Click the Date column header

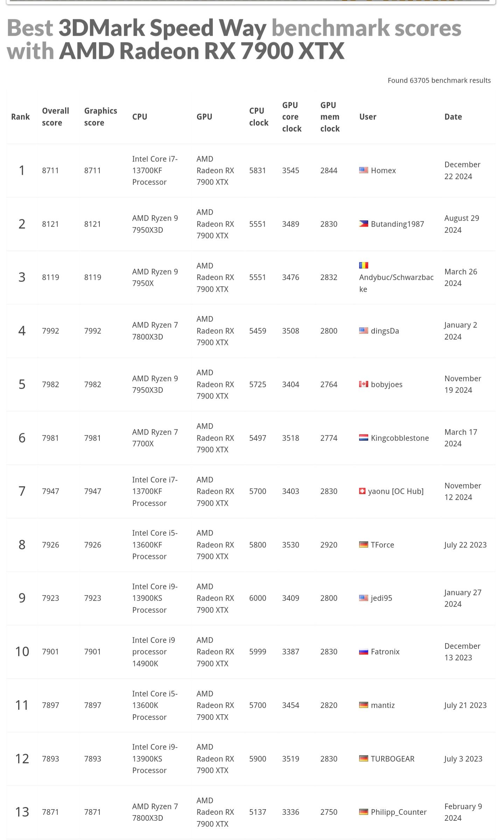pos(453,117)
